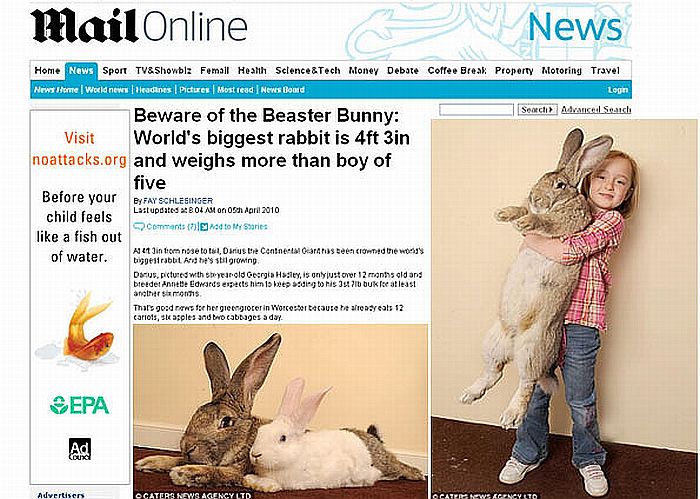Click the Add to My Stories icon
Screen dimensions: 700x499
[x=204, y=227]
